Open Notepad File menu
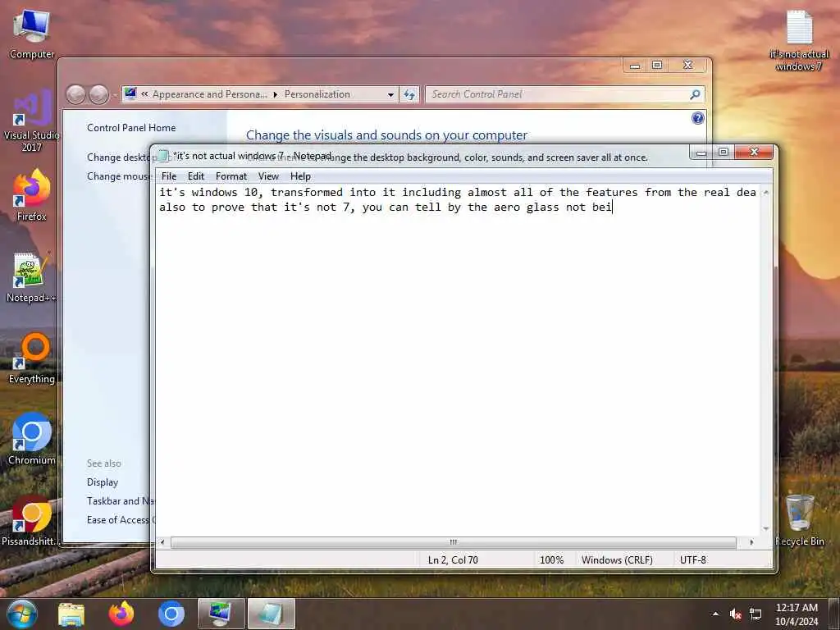The image size is (840, 630). (169, 176)
